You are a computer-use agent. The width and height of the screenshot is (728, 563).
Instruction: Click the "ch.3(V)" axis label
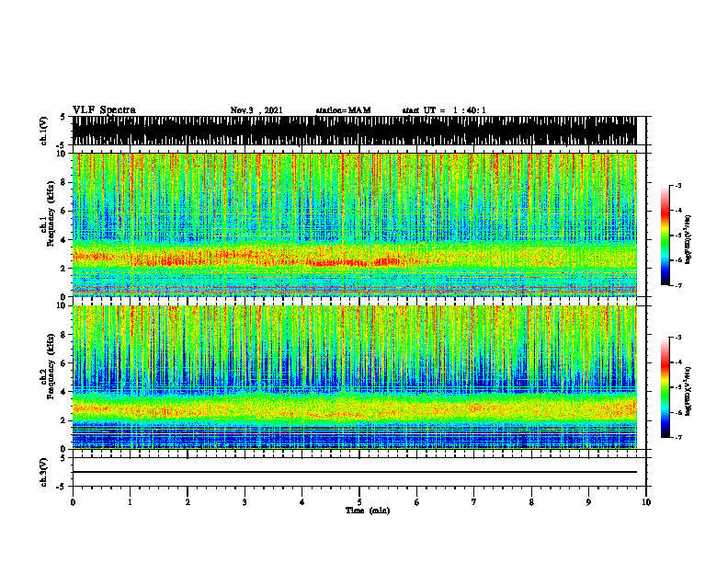(x=43, y=472)
